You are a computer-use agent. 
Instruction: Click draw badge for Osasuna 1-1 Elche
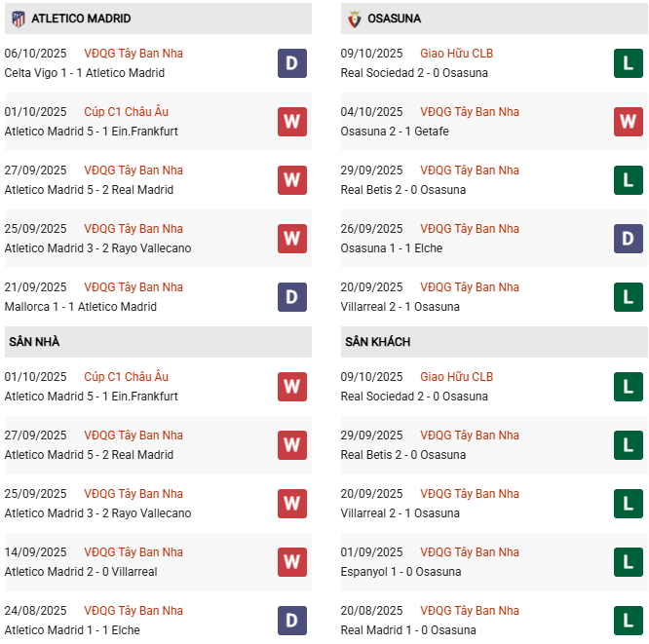click(x=628, y=239)
